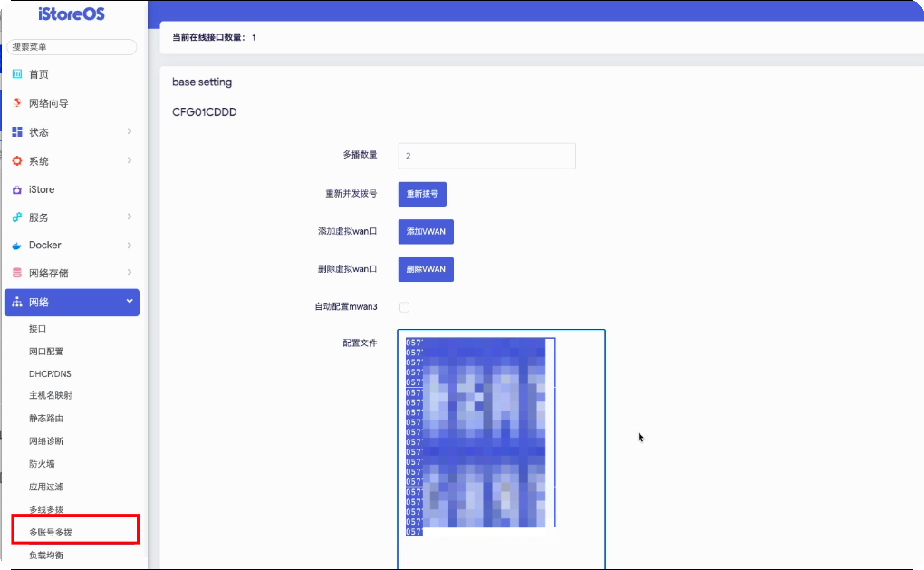The image size is (924, 570).
Task: Click the 多播数量 input field
Action: [487, 156]
